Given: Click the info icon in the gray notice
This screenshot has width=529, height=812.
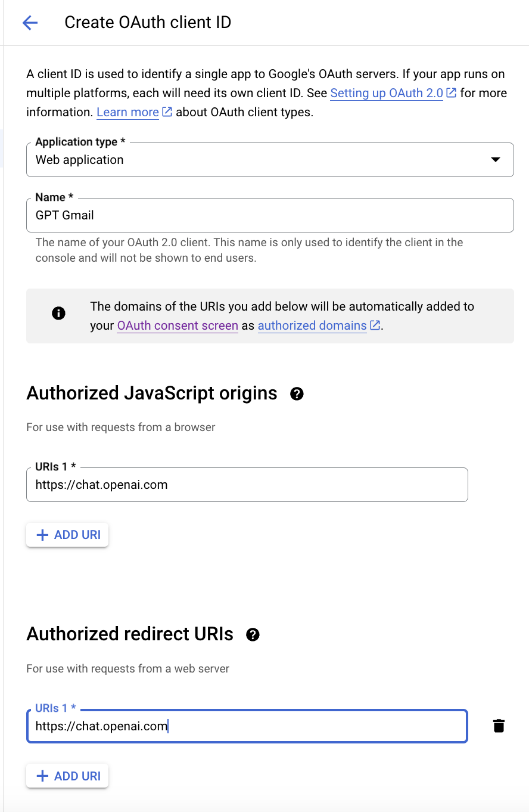Looking at the screenshot, I should tap(58, 314).
